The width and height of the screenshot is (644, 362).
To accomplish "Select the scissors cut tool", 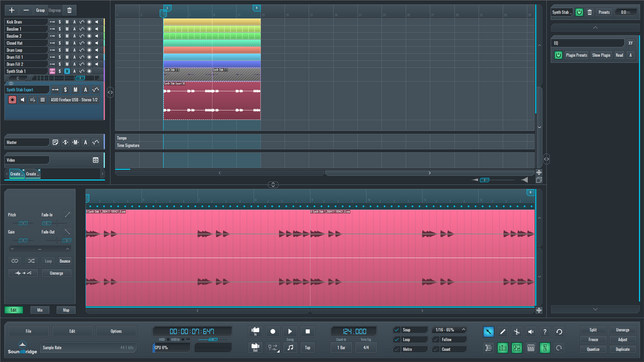I will pos(517,332).
